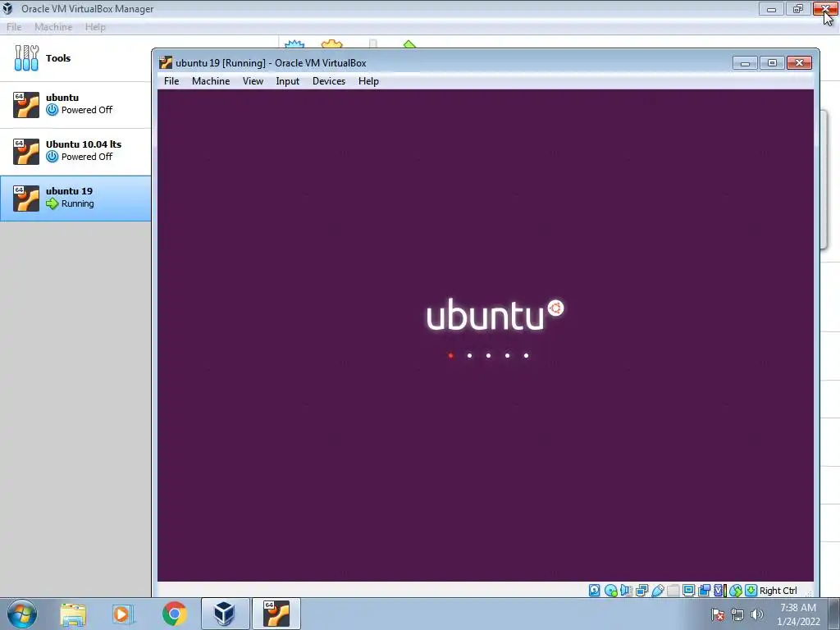The width and height of the screenshot is (840, 630).
Task: Open the Input menu of the VM window
Action: (x=288, y=81)
